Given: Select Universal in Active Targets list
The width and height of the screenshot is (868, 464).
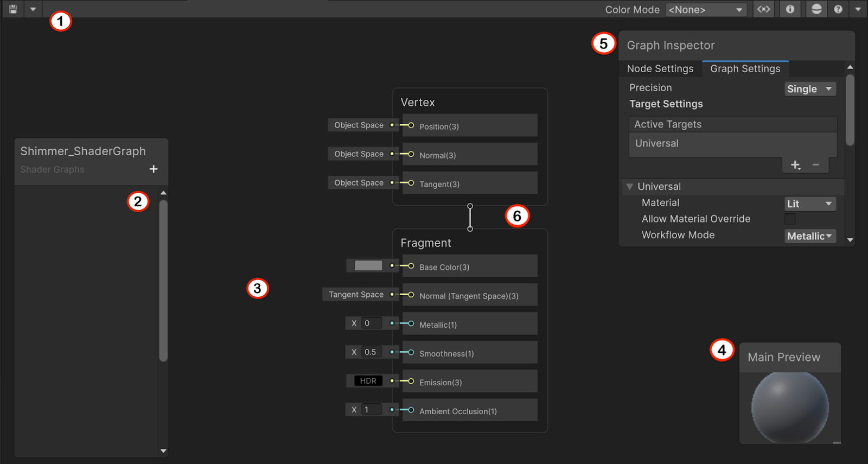Looking at the screenshot, I should 656,144.
